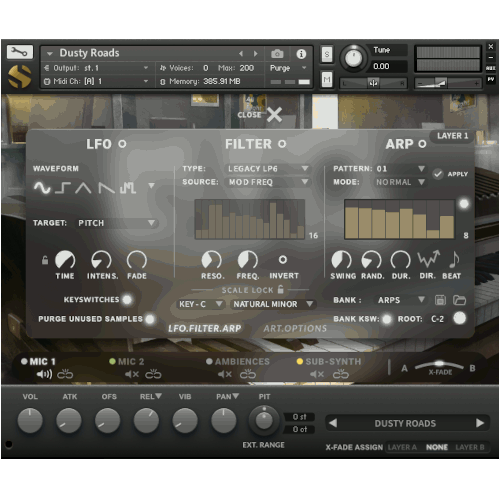Unmute the SUB-SYNTH speaker icon
Viewport: 500px width, 500px height.
(317, 374)
